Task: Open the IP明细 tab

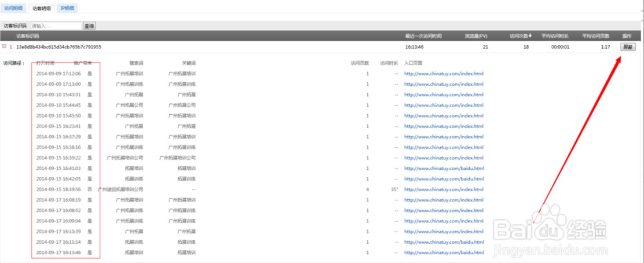Action: [x=67, y=8]
